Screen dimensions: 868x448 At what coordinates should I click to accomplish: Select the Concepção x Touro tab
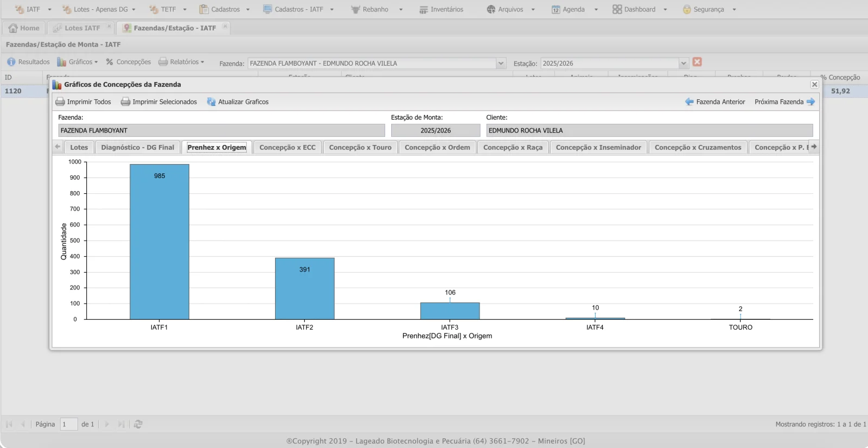[360, 147]
